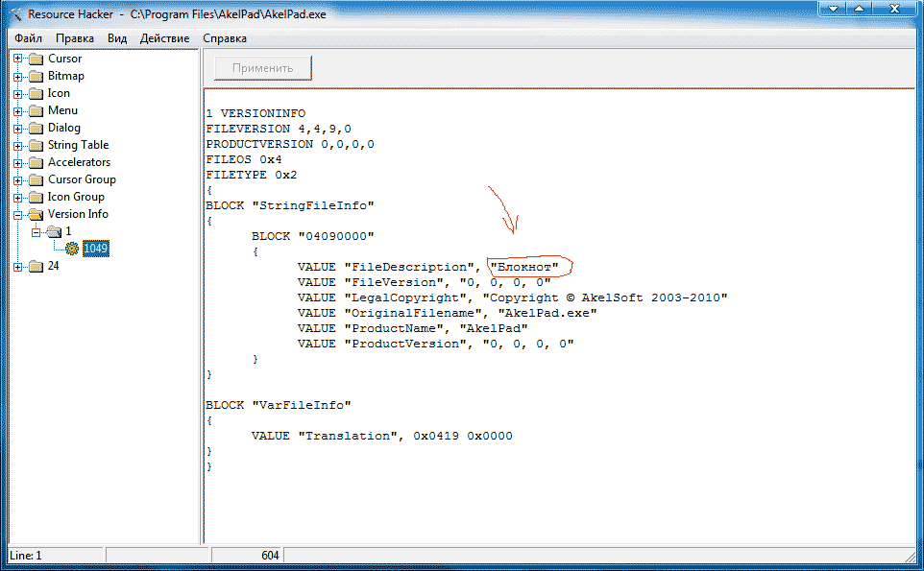Click the Icon folder icon in tree
Screen dimensions: 924x571
36,94
